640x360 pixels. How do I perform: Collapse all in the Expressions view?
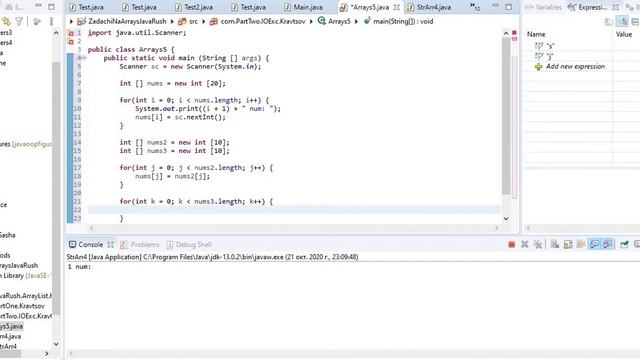click(636, 22)
